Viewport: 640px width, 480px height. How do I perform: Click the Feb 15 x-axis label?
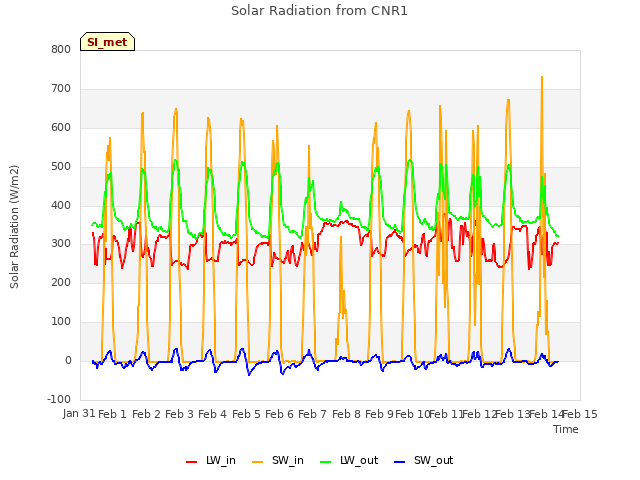pyautogui.click(x=580, y=414)
